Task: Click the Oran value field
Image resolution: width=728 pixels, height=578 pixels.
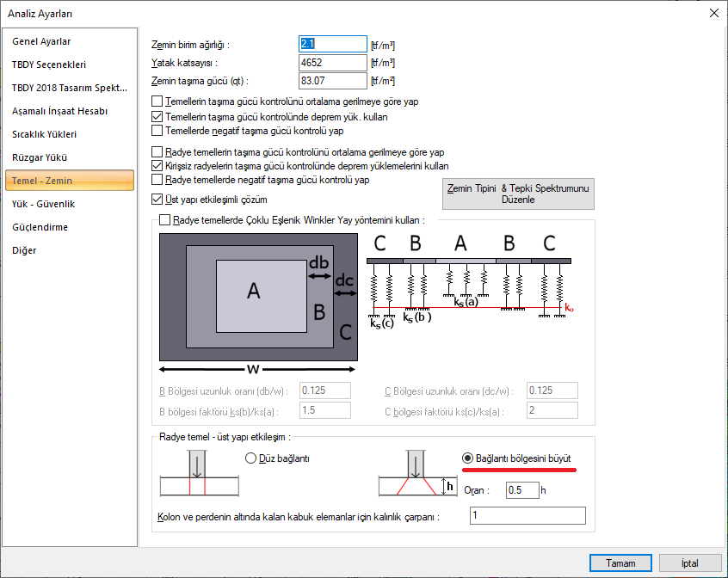Action: tap(522, 490)
